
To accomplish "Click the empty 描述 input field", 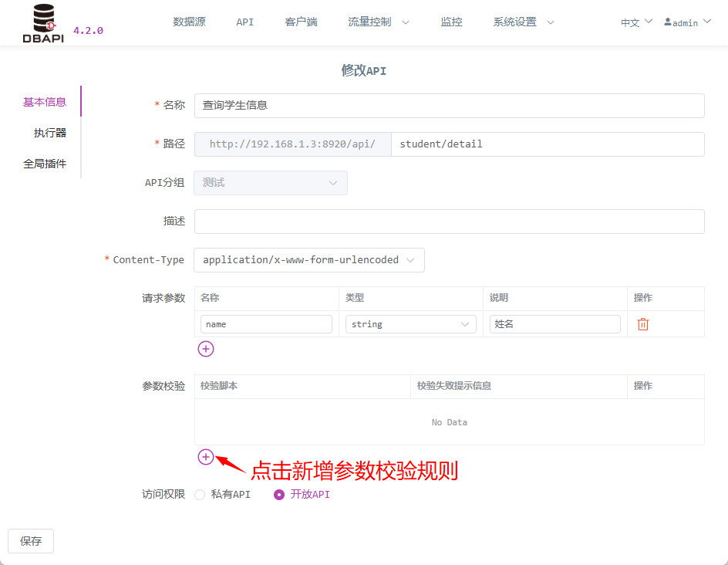I will point(450,222).
